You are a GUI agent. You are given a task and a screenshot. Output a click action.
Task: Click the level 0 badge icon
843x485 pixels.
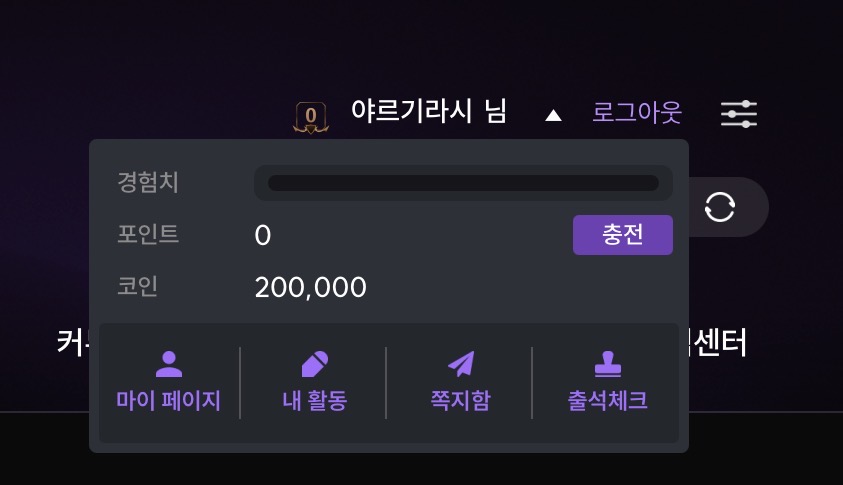click(x=310, y=116)
